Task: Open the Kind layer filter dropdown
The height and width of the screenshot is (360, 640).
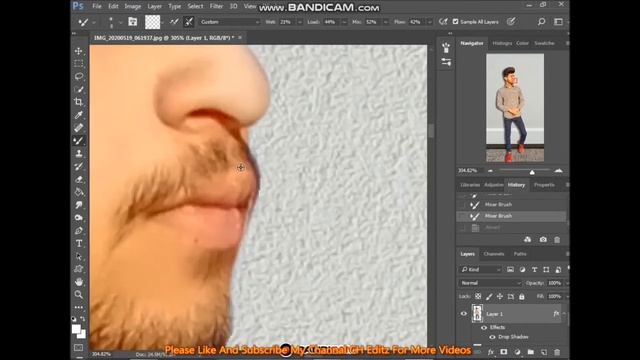Action: pyautogui.click(x=481, y=269)
